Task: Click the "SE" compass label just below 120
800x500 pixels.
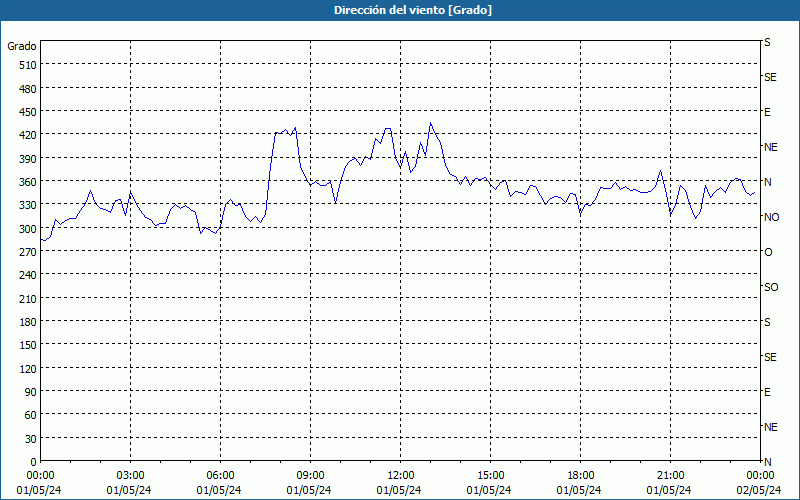Action: click(770, 357)
